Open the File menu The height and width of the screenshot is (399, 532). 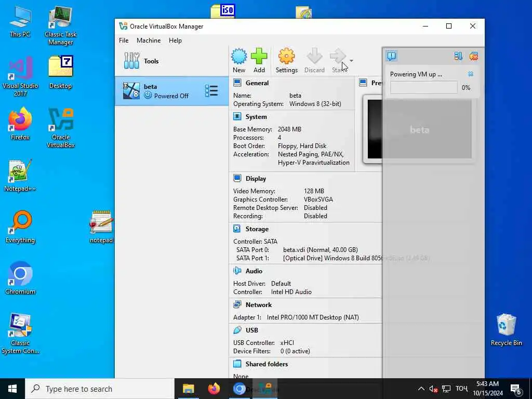click(124, 41)
